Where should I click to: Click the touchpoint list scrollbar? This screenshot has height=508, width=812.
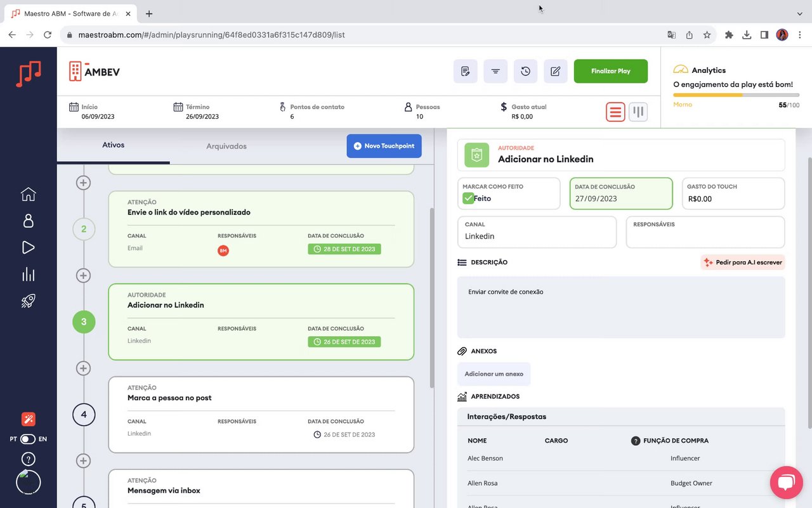[432, 298]
